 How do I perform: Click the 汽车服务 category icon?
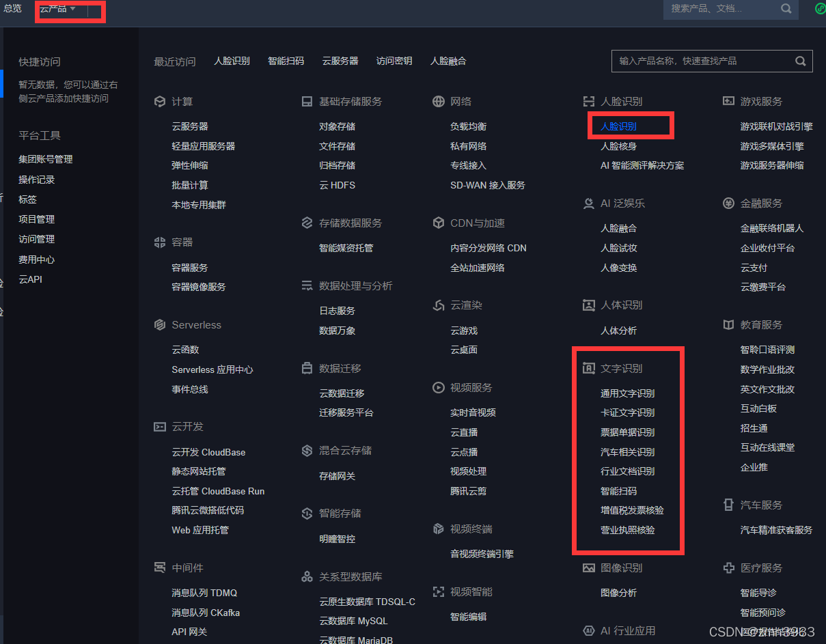point(728,505)
